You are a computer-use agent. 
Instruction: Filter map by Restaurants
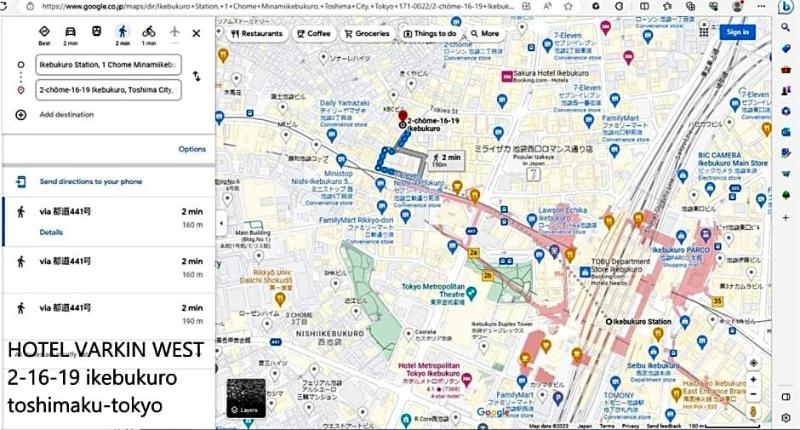point(257,34)
